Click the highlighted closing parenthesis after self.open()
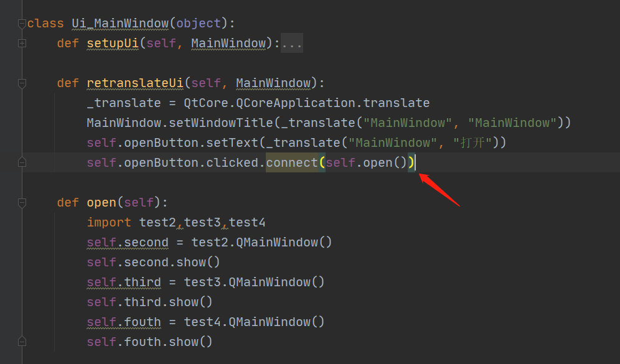 (x=411, y=163)
